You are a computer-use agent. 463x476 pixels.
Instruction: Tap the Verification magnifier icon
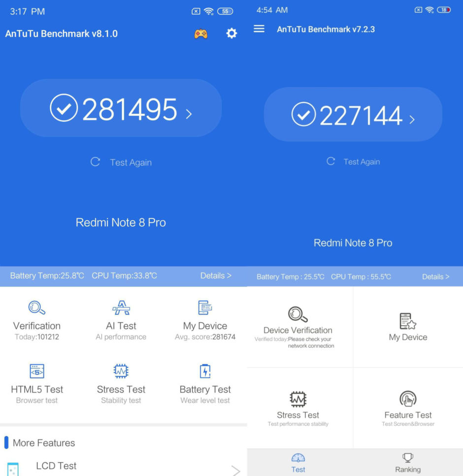tap(37, 307)
